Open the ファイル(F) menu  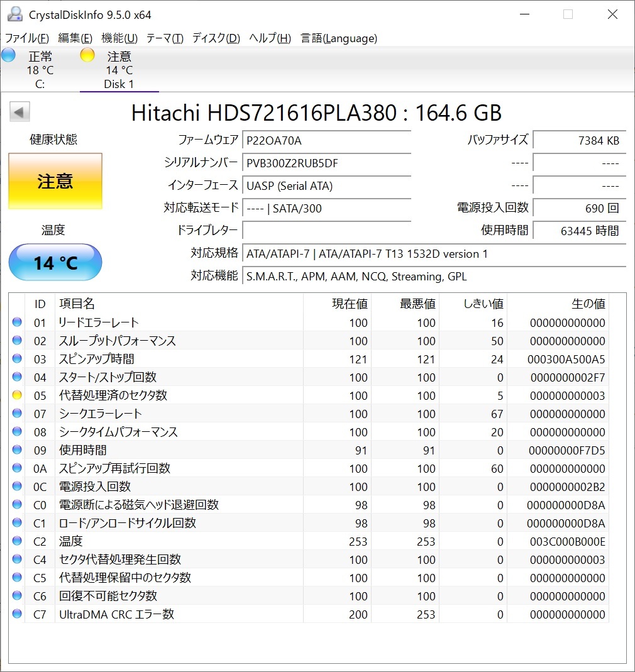[27, 38]
